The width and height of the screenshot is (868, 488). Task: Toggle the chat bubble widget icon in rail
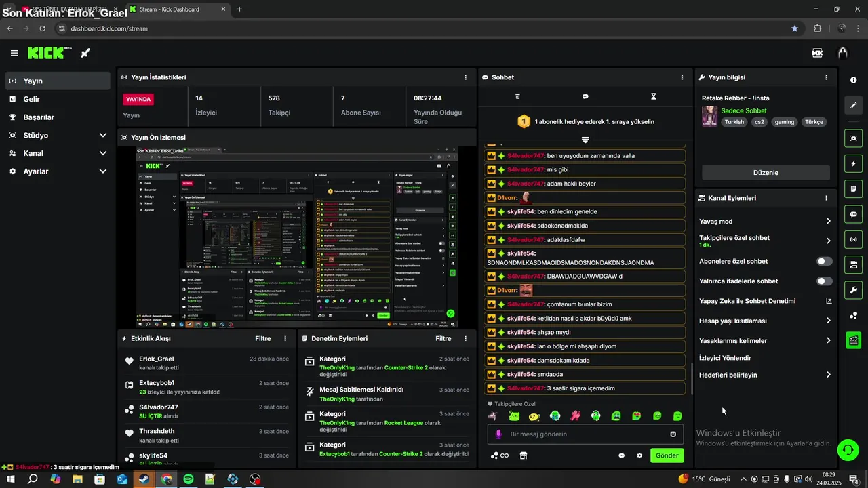tap(853, 214)
